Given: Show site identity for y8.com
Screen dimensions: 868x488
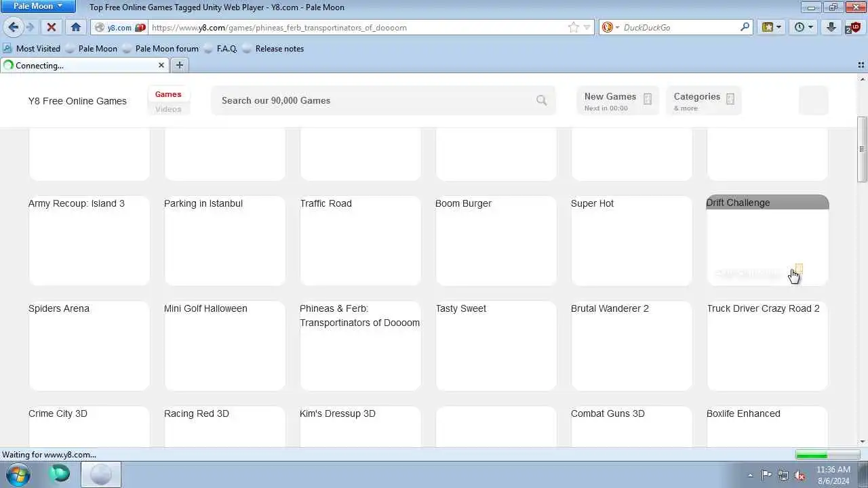Looking at the screenshot, I should coord(119,28).
